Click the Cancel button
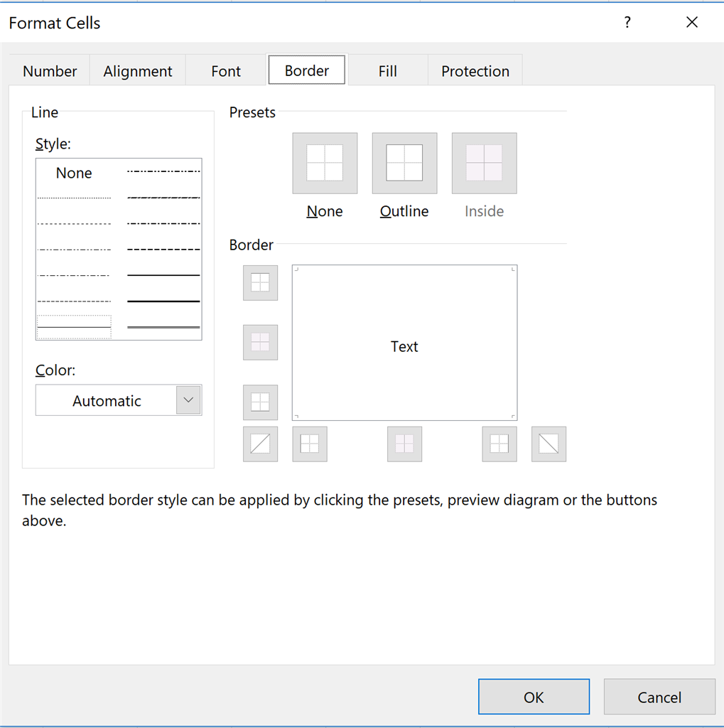 [x=659, y=697]
